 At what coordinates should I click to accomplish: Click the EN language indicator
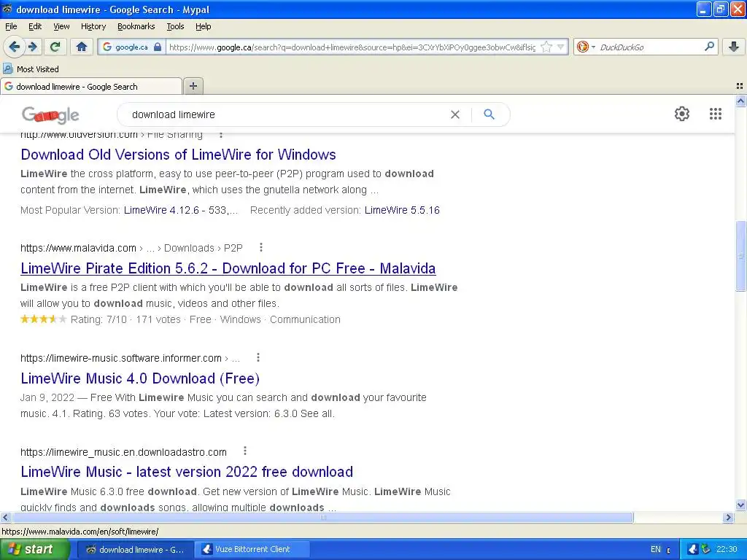(656, 549)
